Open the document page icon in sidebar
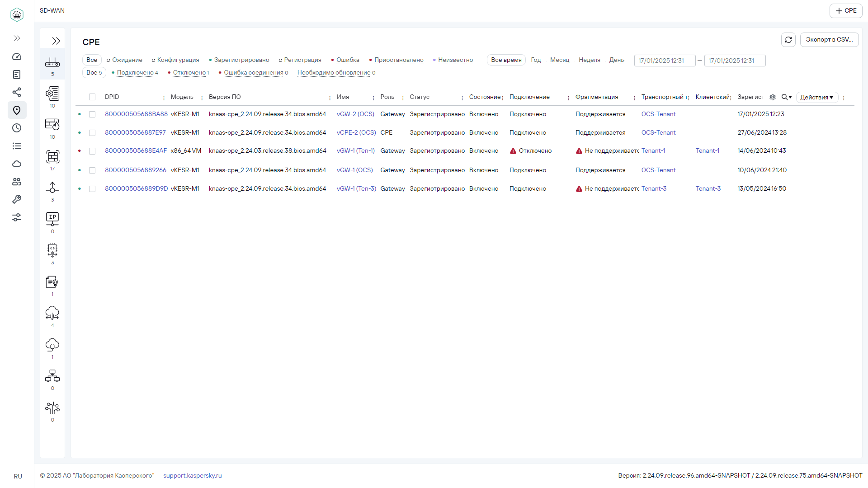 tap(17, 75)
